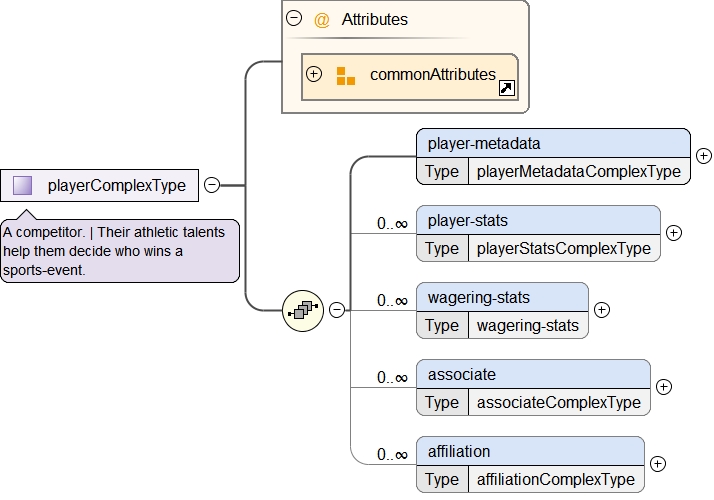Screen dimensions: 714x500
Task: Expand the player-metadata element
Action: point(703,155)
